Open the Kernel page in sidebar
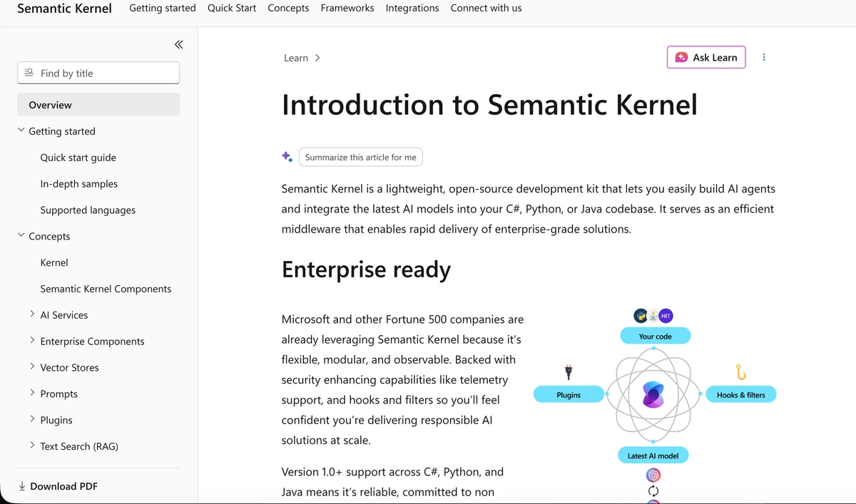Screen dimensions: 856x504 coord(54,262)
